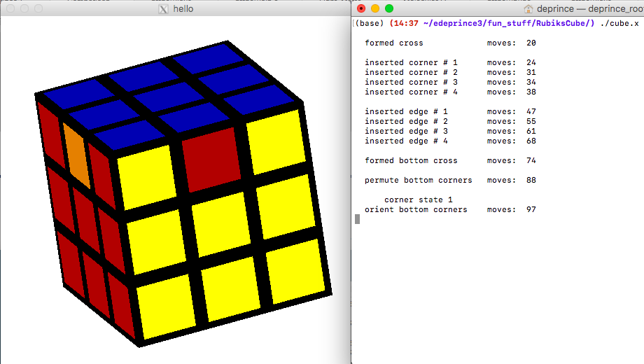The image size is (644, 364).
Task: Click the "permute bottom corners" output line
Action: tap(418, 180)
